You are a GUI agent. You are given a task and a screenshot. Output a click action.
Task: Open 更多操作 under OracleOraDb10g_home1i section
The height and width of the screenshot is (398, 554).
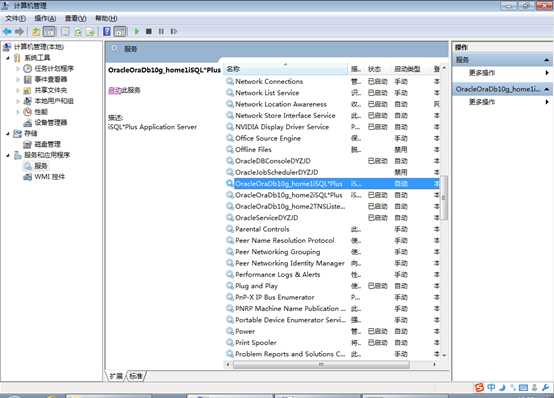point(482,102)
